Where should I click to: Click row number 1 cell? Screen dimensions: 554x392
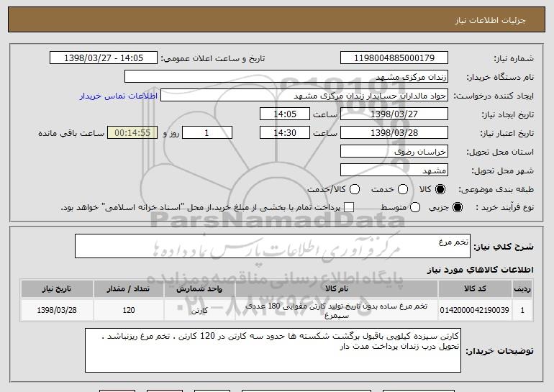pos(522,310)
